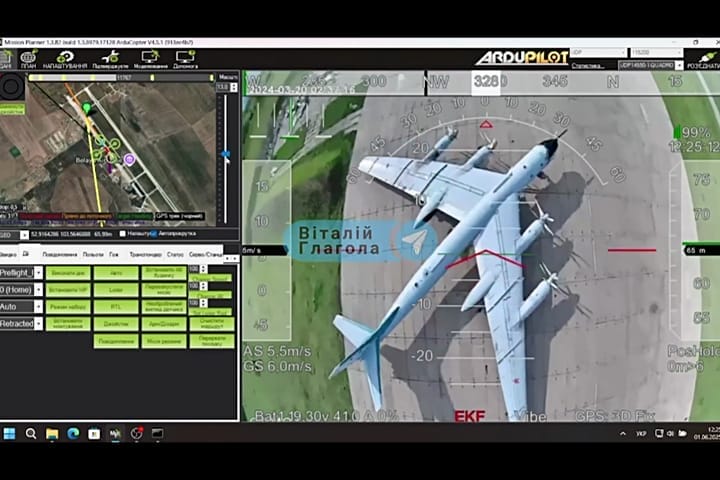
Task: Switch to the Серво/Станція tab
Action: [206, 254]
